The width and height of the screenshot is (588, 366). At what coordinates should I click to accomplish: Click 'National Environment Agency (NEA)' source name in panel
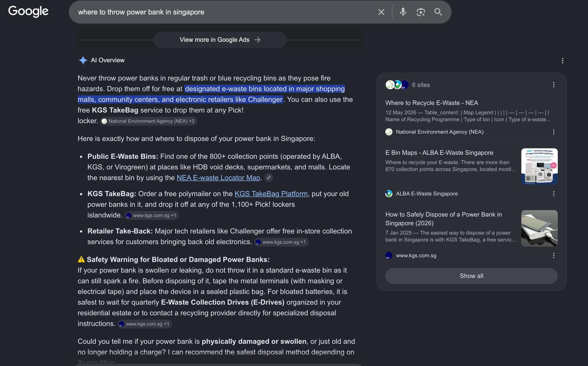tap(440, 132)
